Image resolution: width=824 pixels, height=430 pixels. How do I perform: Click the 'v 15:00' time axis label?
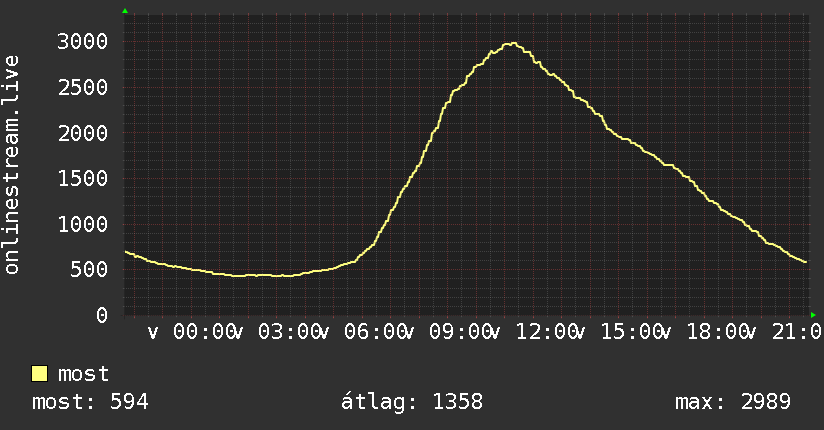point(620,332)
